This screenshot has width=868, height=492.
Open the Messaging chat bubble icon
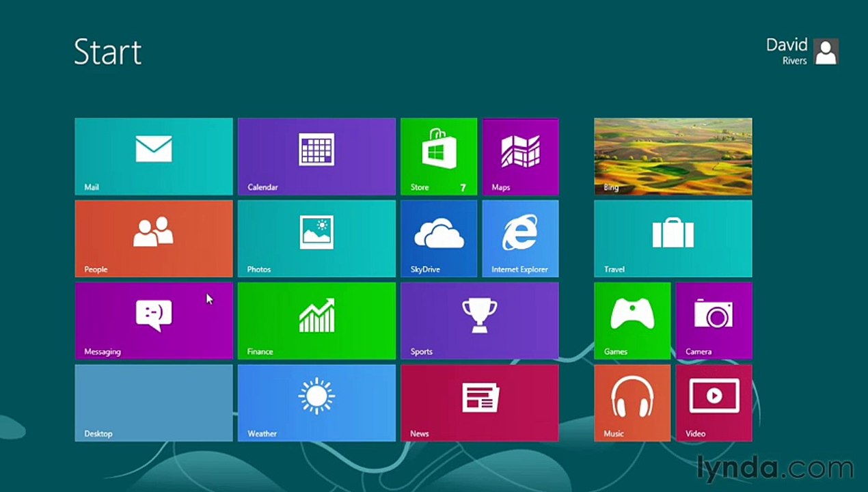tap(153, 315)
